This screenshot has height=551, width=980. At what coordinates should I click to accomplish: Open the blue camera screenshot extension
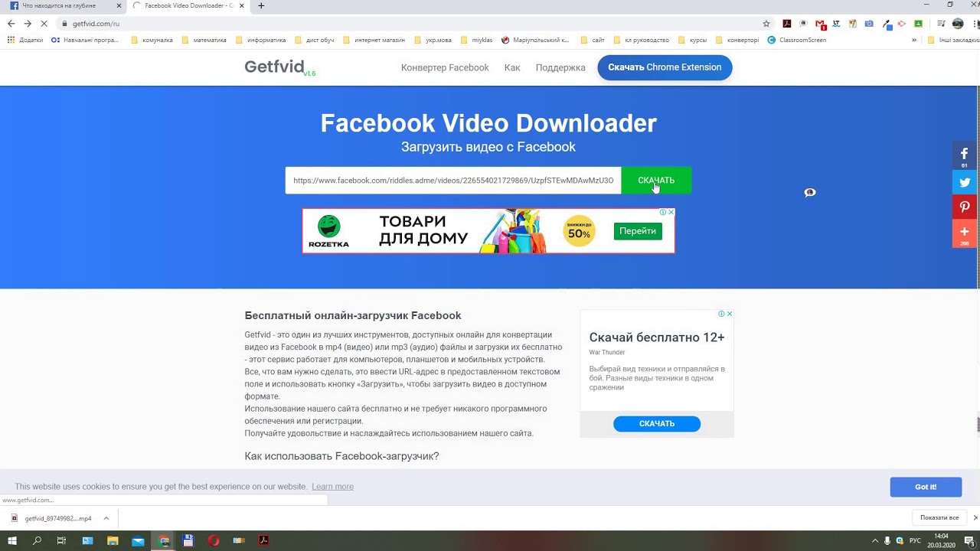869,24
